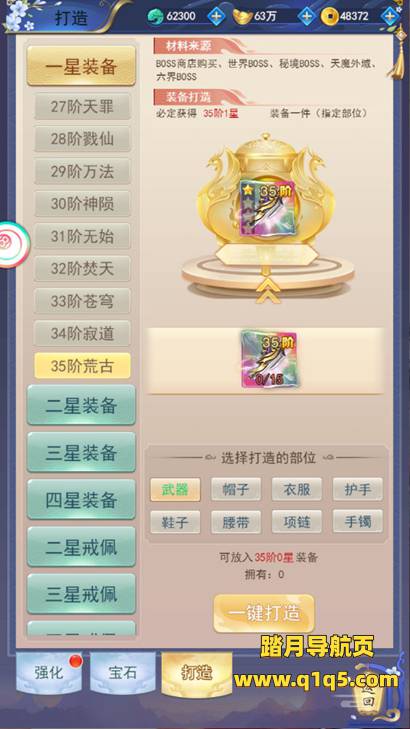Expand the 四星装备 category
The height and width of the screenshot is (729, 410).
tap(81, 499)
